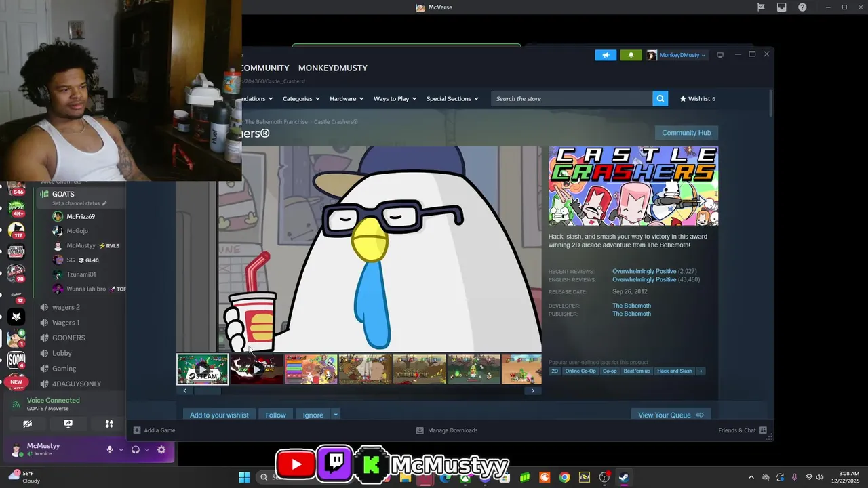Click The Behemoth publisher link
Image resolution: width=868 pixels, height=488 pixels.
(631, 314)
